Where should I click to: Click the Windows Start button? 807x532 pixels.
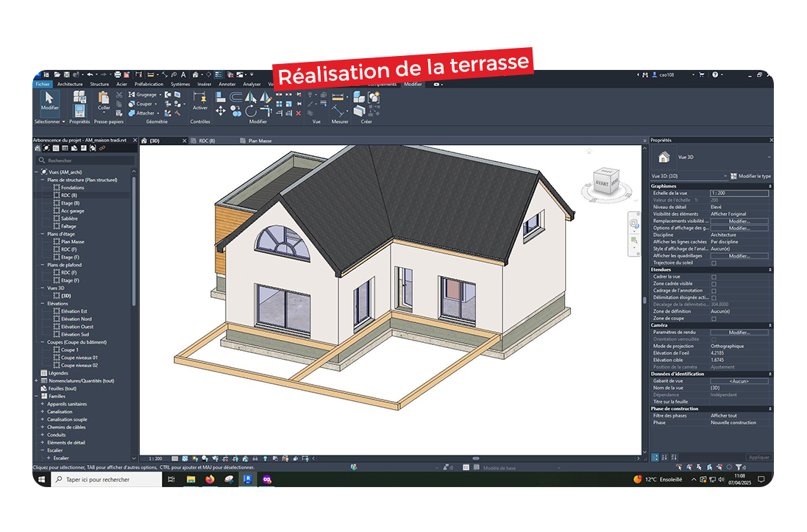tap(41, 479)
